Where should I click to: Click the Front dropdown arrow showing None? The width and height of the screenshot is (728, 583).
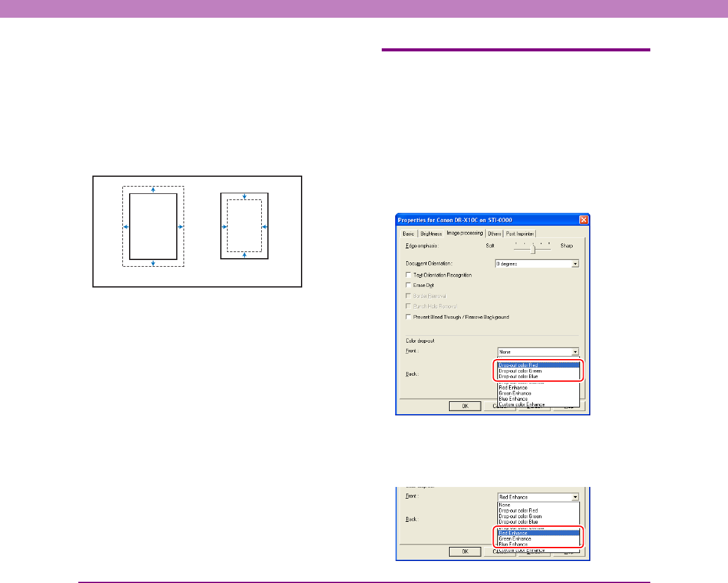pos(575,352)
